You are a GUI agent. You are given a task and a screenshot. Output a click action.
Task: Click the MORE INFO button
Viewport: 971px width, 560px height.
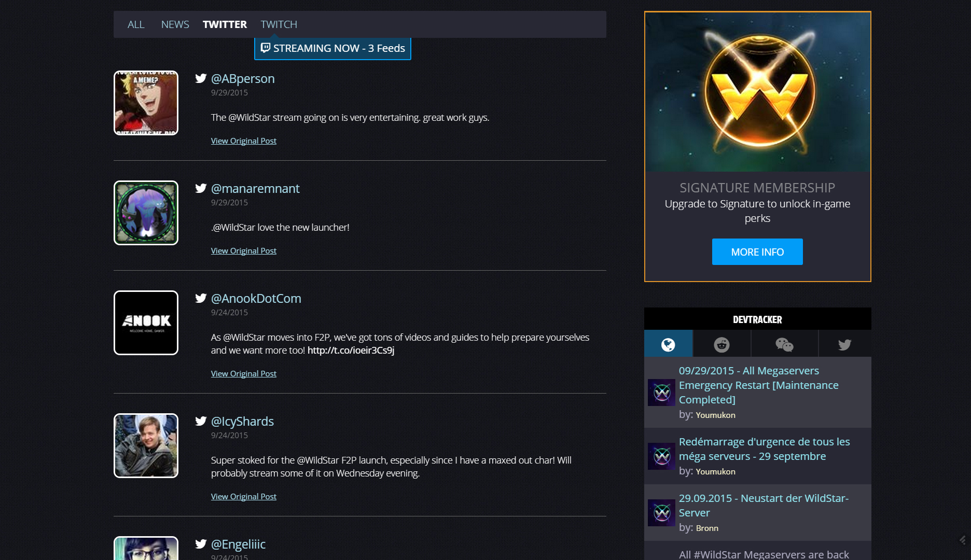click(757, 252)
